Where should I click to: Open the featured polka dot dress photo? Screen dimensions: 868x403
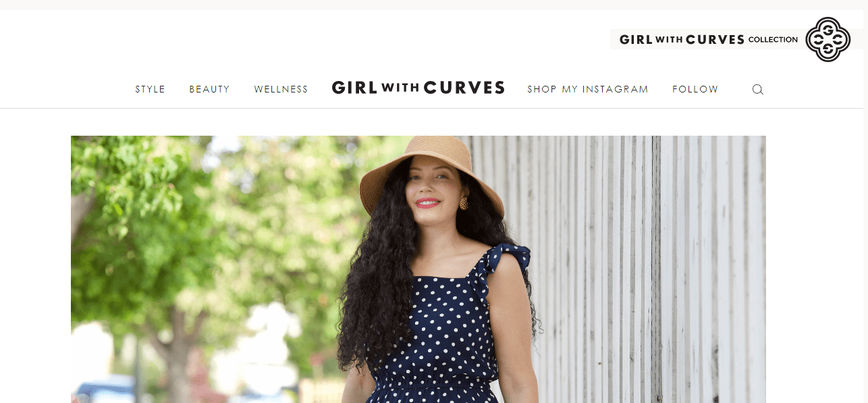[418, 269]
